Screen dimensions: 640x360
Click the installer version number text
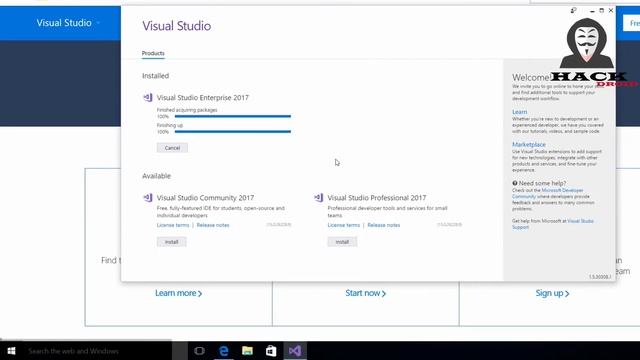(600, 277)
